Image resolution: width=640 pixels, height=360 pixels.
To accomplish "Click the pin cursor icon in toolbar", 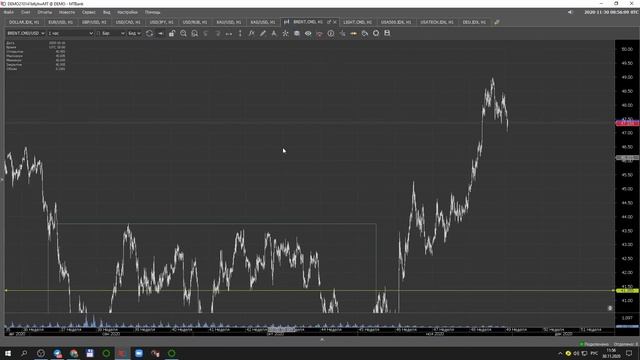I will pyautogui.click(x=342, y=33).
